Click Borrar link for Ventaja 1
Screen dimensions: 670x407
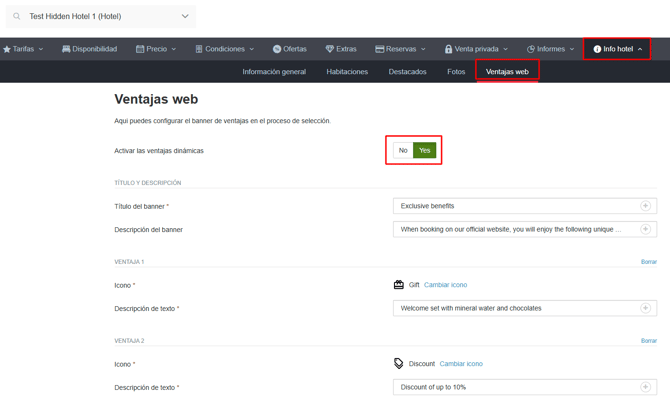(649, 262)
